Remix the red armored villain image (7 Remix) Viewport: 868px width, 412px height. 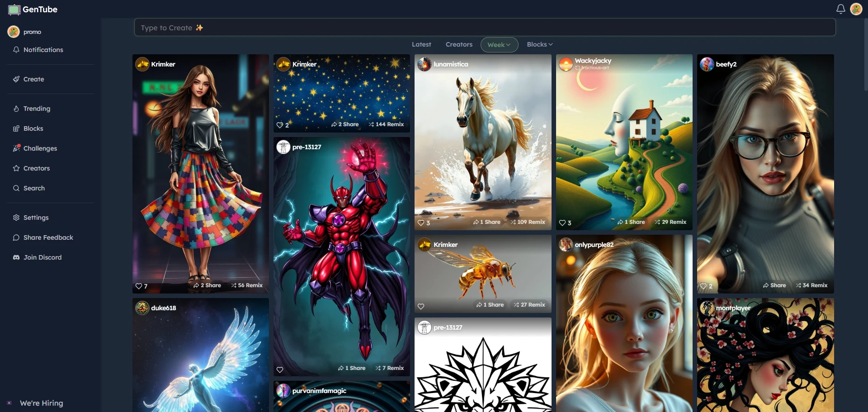[390, 368]
